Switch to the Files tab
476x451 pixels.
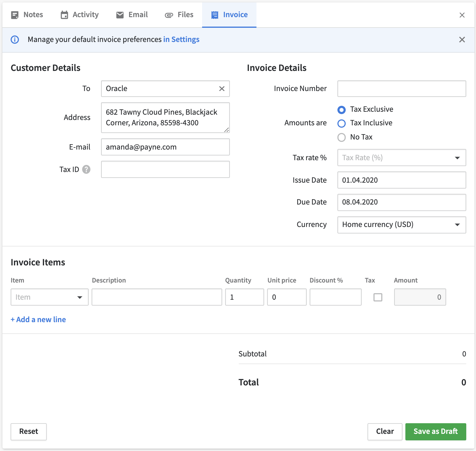click(x=179, y=15)
